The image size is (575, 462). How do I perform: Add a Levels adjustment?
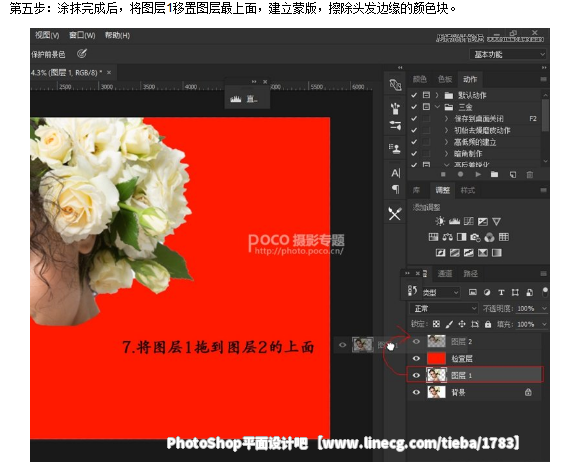(454, 221)
